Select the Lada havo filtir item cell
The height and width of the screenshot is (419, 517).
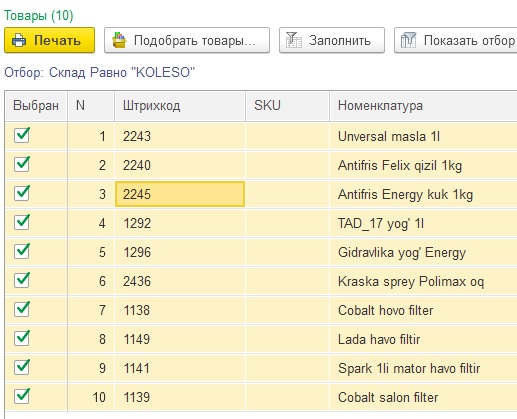[423, 339]
